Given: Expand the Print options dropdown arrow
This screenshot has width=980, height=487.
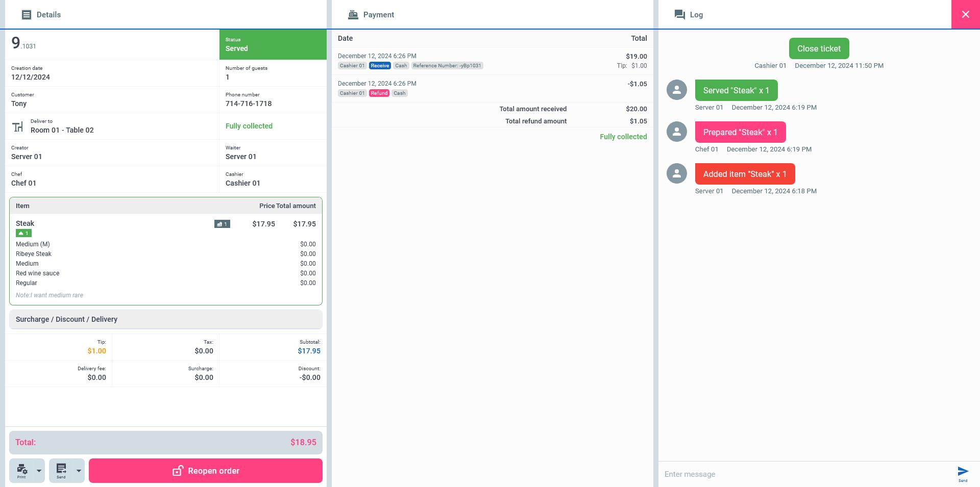Looking at the screenshot, I should [39, 471].
